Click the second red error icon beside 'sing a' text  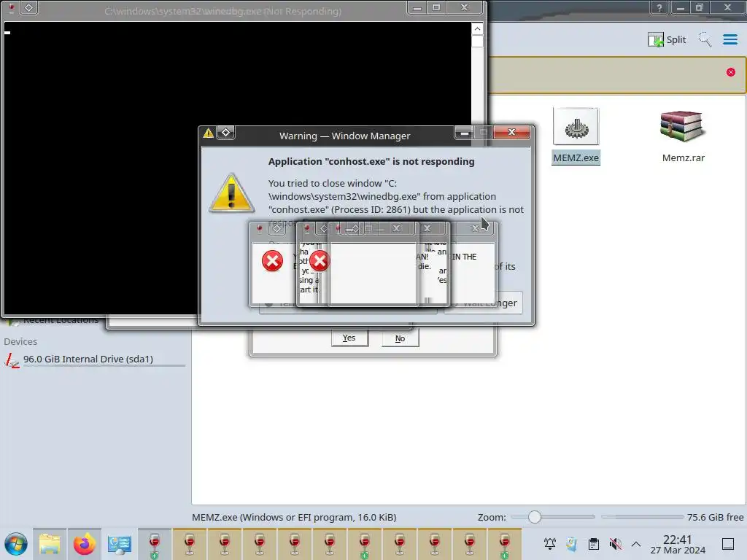[320, 260]
